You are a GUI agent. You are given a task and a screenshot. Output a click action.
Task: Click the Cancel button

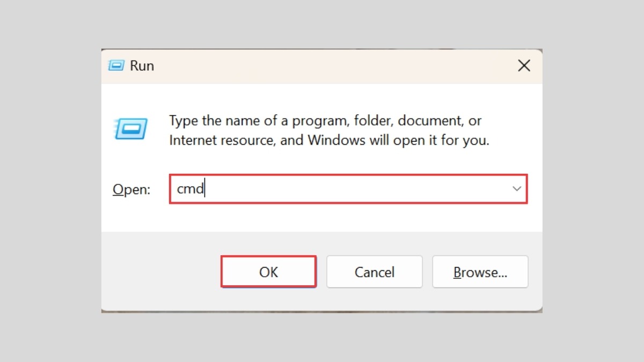point(375,272)
